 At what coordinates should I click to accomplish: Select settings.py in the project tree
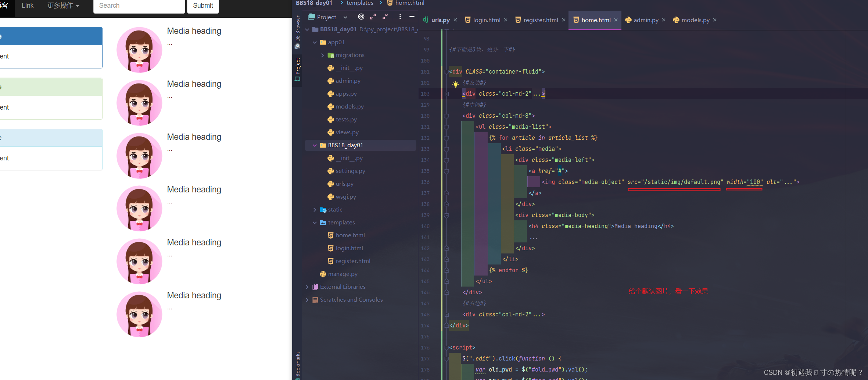pos(350,171)
